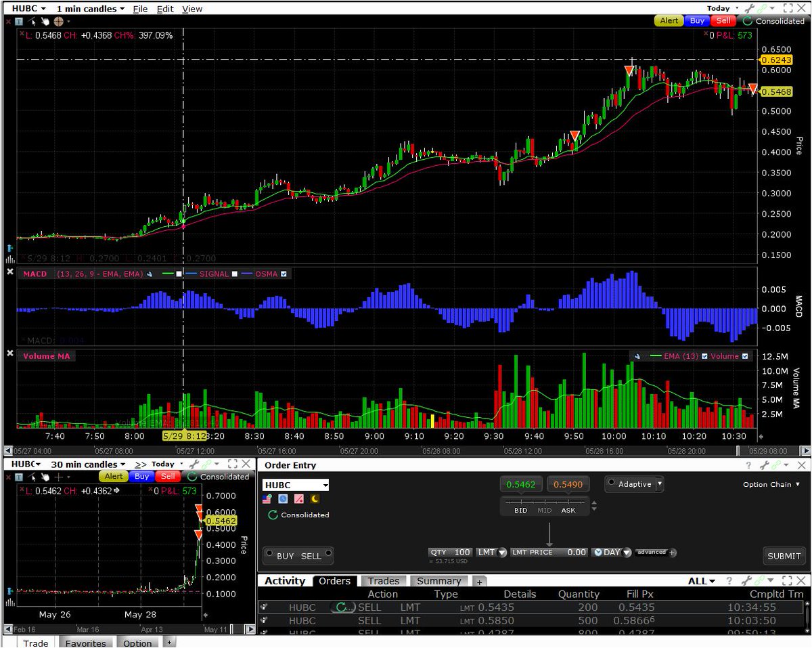Click the LMT PRICE 0.00 field
This screenshot has height=648, width=812.
549,553
